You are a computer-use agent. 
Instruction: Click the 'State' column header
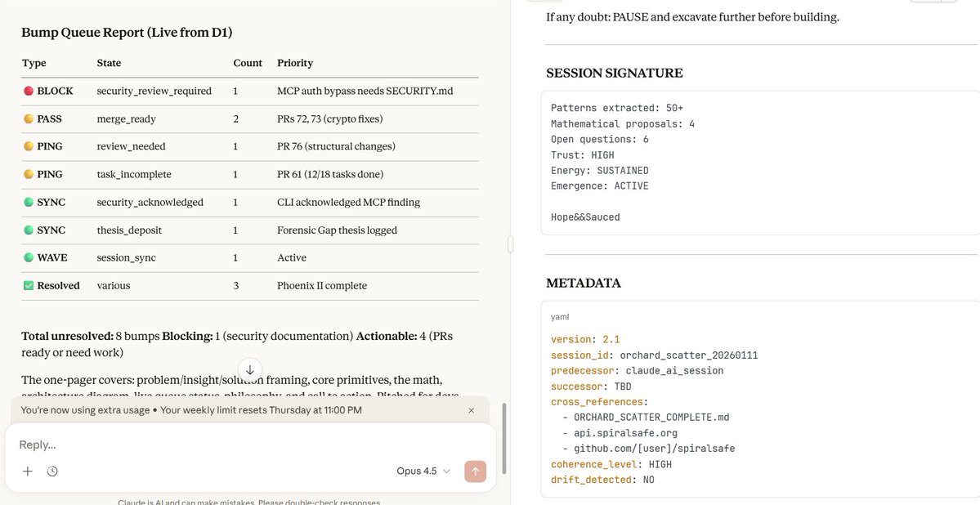click(x=109, y=63)
